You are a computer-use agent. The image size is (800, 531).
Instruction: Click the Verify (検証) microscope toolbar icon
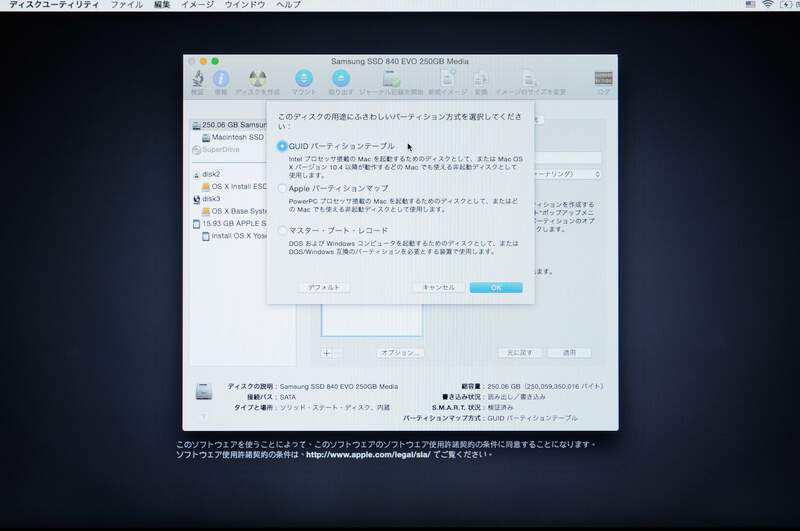click(x=198, y=79)
